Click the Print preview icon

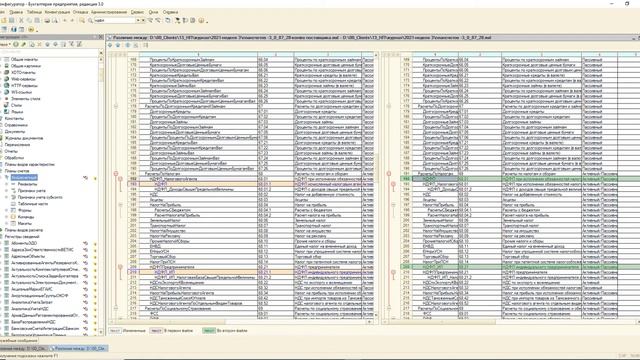(55, 20)
